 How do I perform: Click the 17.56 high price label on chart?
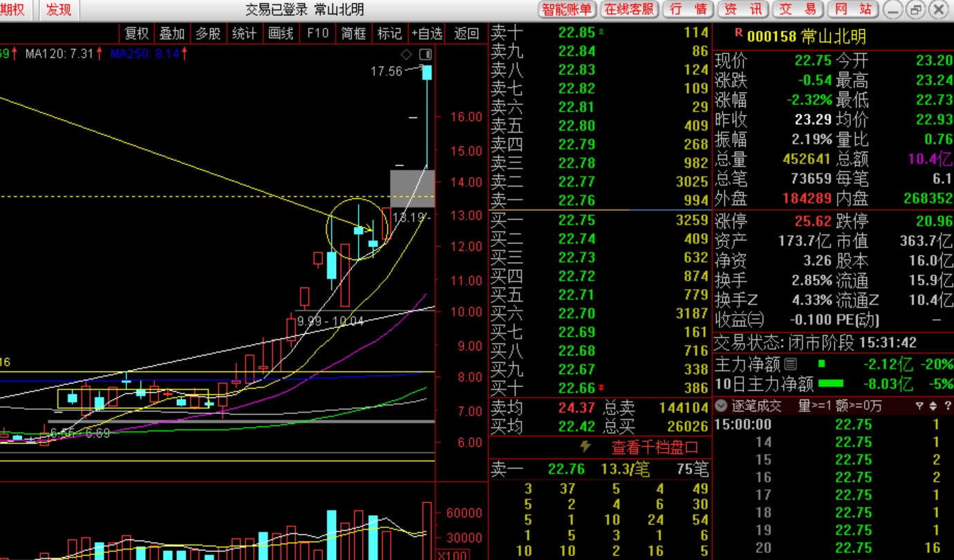click(x=386, y=71)
